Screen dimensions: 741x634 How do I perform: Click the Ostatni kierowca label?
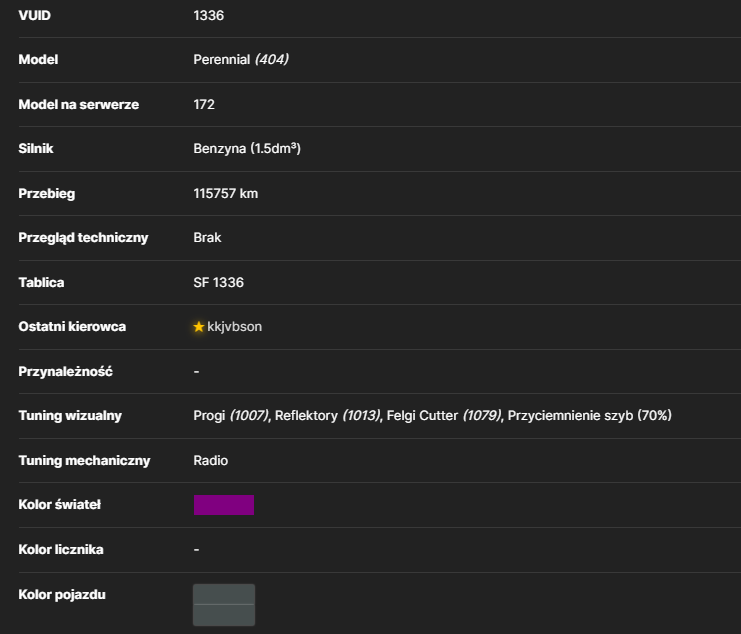(72, 327)
